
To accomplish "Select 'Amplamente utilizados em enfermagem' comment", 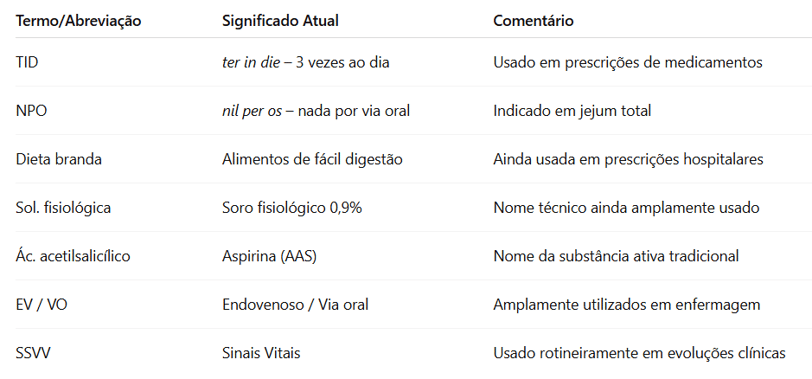I will tap(627, 304).
